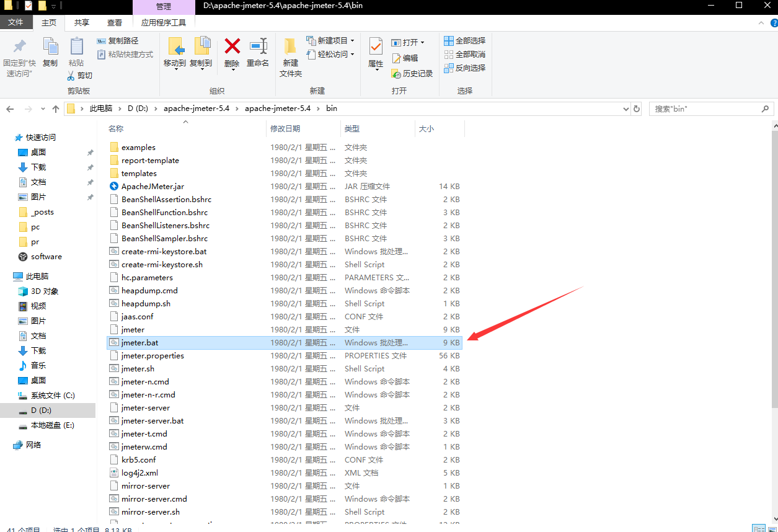The image size is (778, 532).
Task: Click Pin to Quick Access (固定到快速访问) icon
Action: pos(19,47)
